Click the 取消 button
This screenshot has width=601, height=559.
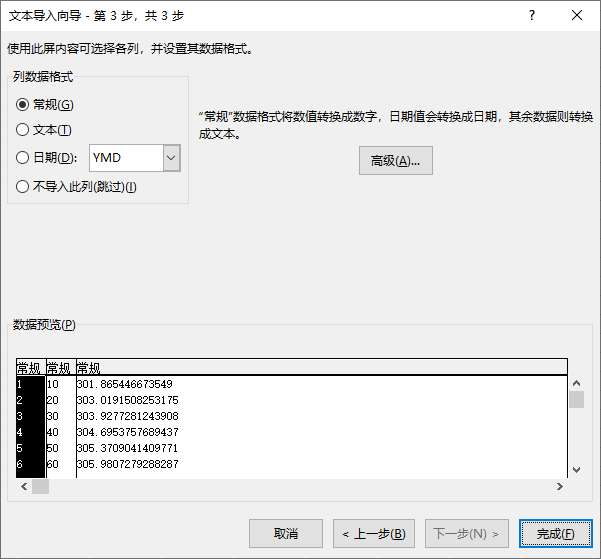[x=286, y=533]
